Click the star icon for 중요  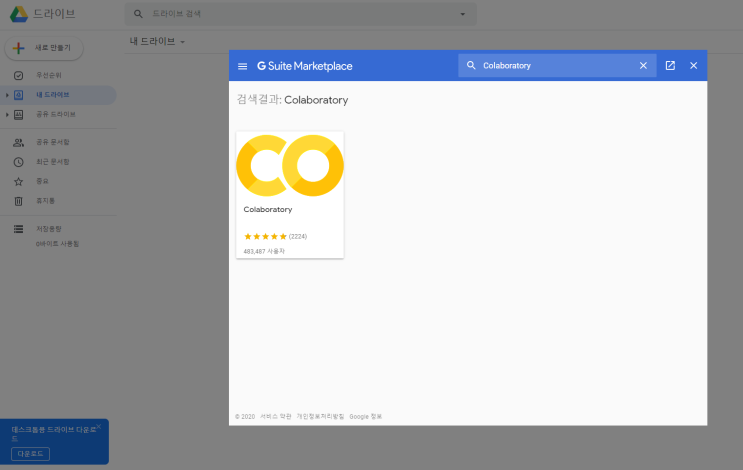tap(18, 181)
